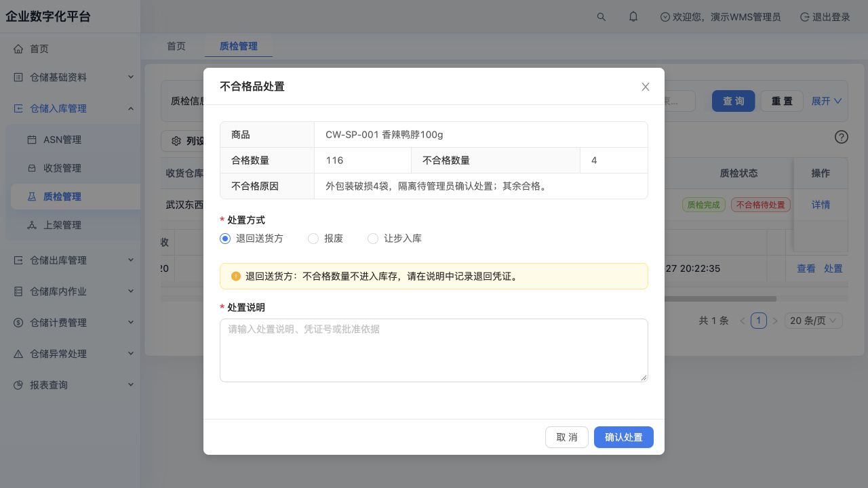This screenshot has width=868, height=488.
Task: Click the 查询 button
Action: [x=734, y=101]
